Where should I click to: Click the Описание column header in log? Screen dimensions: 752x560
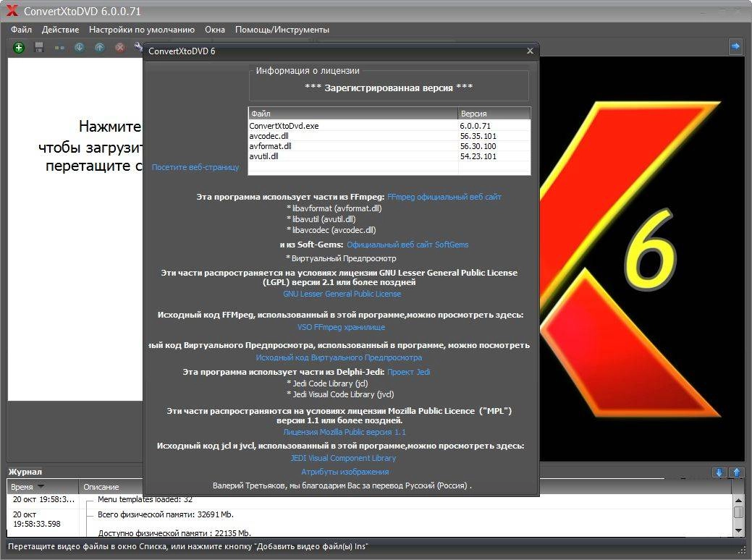111,487
